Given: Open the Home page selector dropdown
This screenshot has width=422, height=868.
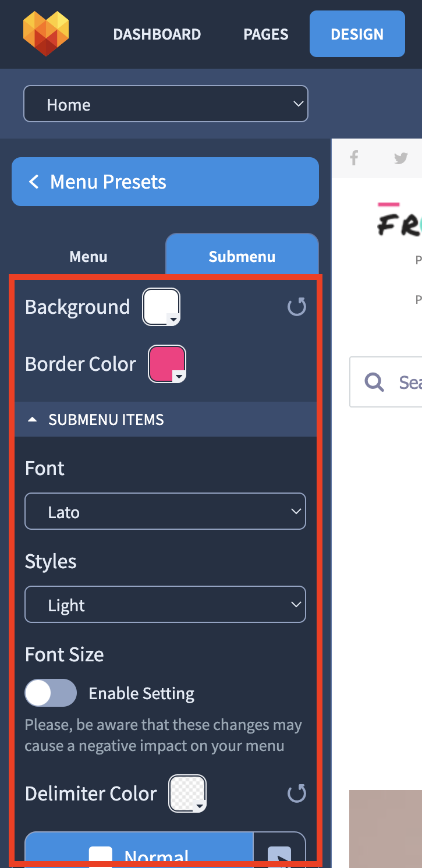Looking at the screenshot, I should [x=165, y=104].
